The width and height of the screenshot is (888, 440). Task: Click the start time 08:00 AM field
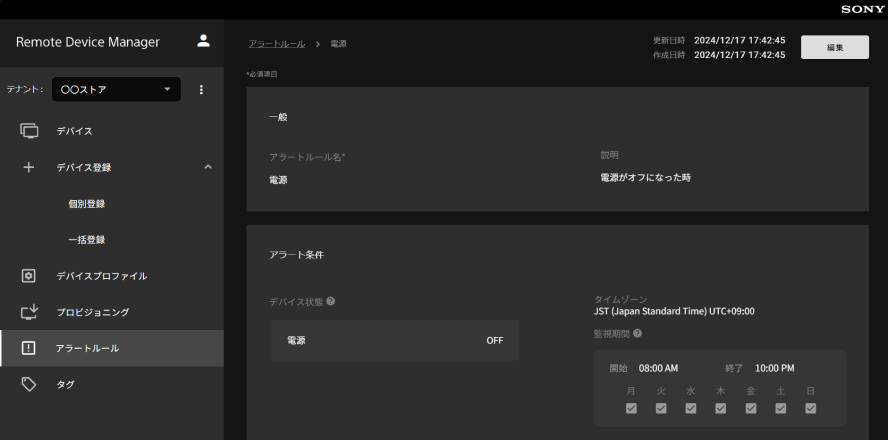[658, 368]
